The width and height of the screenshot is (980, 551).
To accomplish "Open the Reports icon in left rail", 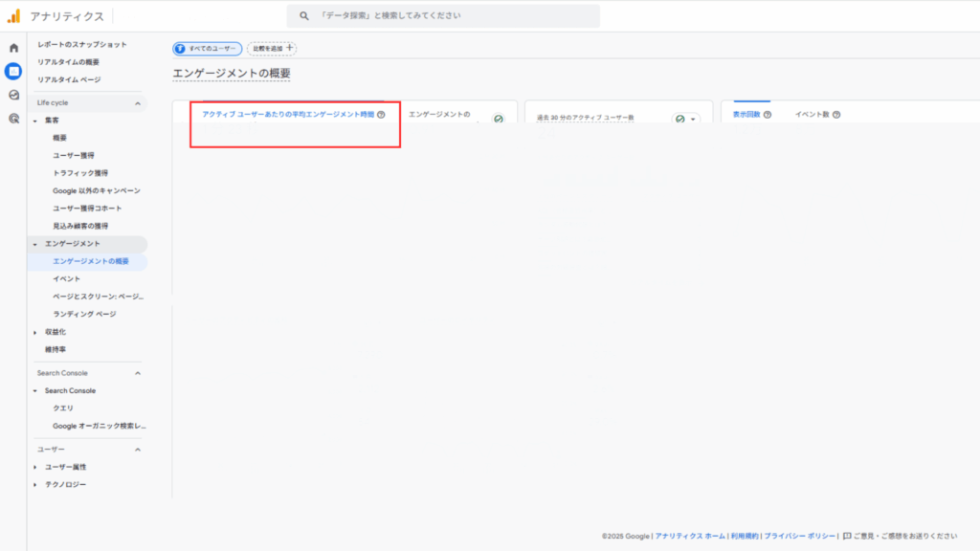I will 13,71.
